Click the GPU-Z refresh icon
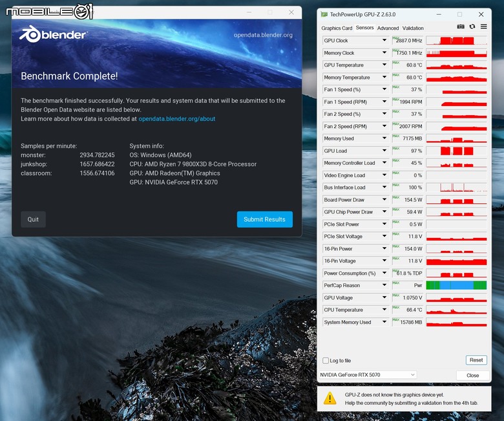Image resolution: width=504 pixels, height=421 pixels. pyautogui.click(x=472, y=27)
